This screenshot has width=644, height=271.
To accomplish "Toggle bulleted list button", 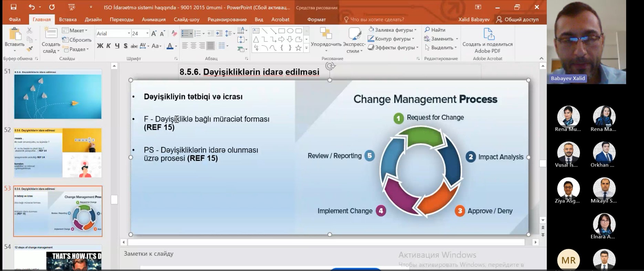I will click(185, 33).
